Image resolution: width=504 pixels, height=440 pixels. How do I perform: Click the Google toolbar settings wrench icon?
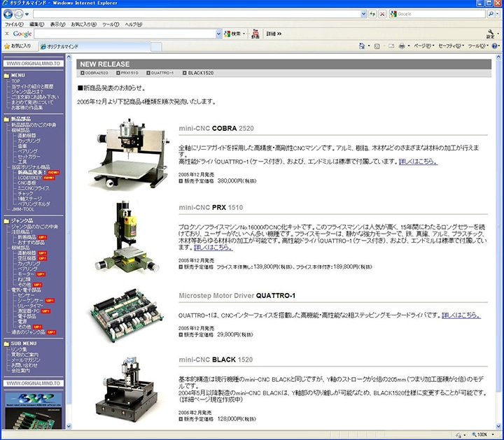tap(490, 32)
